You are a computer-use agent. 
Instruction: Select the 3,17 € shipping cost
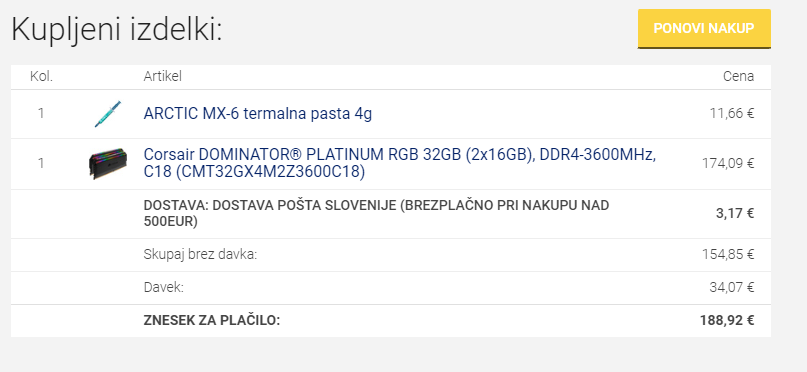click(735, 213)
